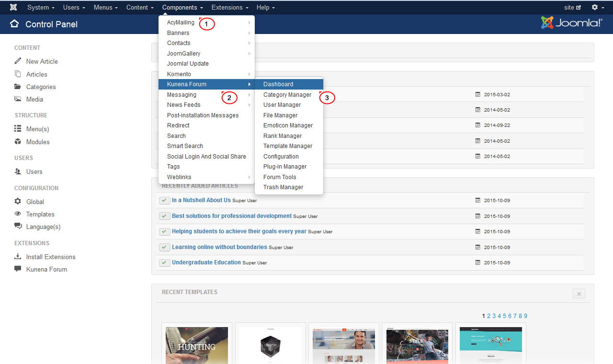Image resolution: width=613 pixels, height=364 pixels.
Task: Open the Users dropdown in top bar
Action: tap(74, 7)
